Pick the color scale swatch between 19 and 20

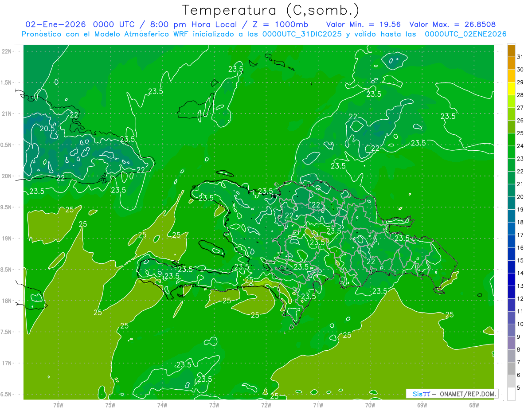511,203
